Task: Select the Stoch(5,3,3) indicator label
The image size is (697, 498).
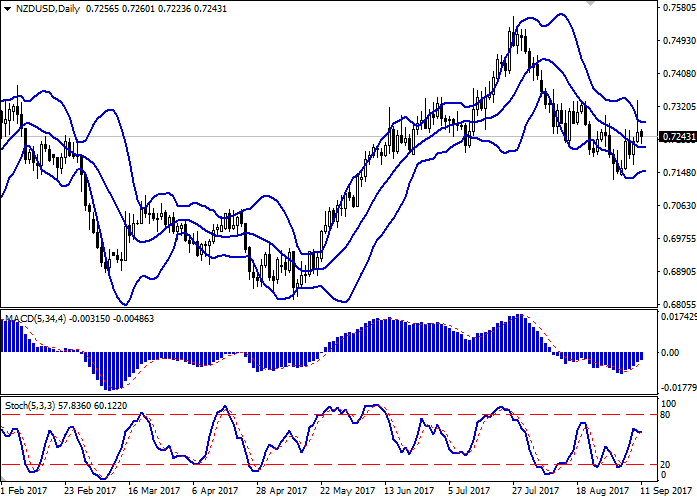Action: pyautogui.click(x=30, y=406)
